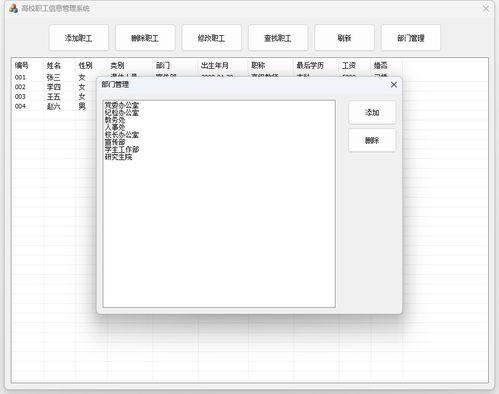Click the 删除职工 toolbar button
Viewport: 499px width, 394px height.
(145, 38)
